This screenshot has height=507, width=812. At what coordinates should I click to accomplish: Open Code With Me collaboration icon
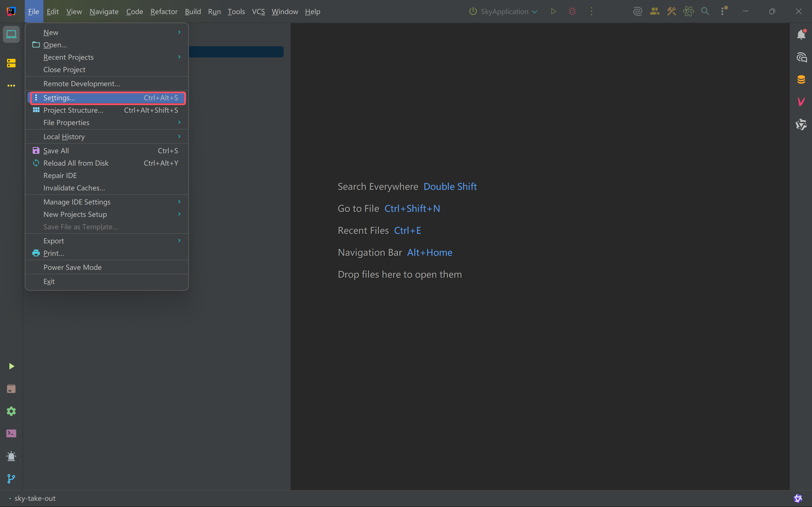(654, 11)
